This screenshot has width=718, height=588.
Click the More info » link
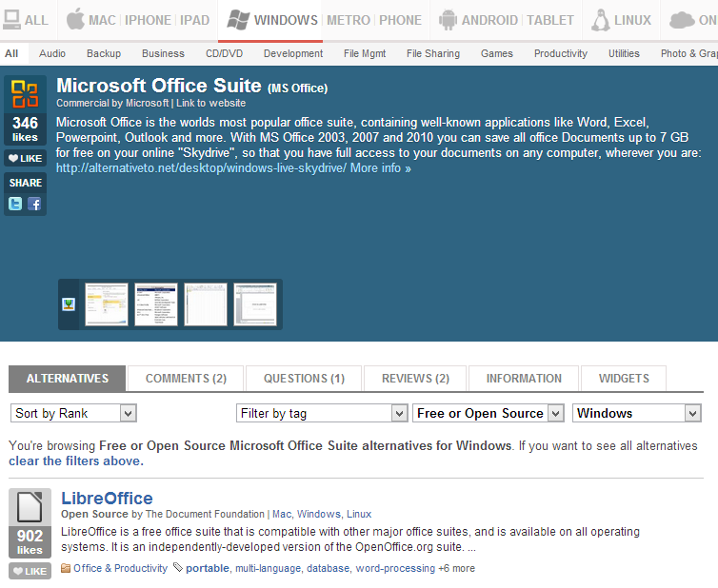(x=381, y=168)
